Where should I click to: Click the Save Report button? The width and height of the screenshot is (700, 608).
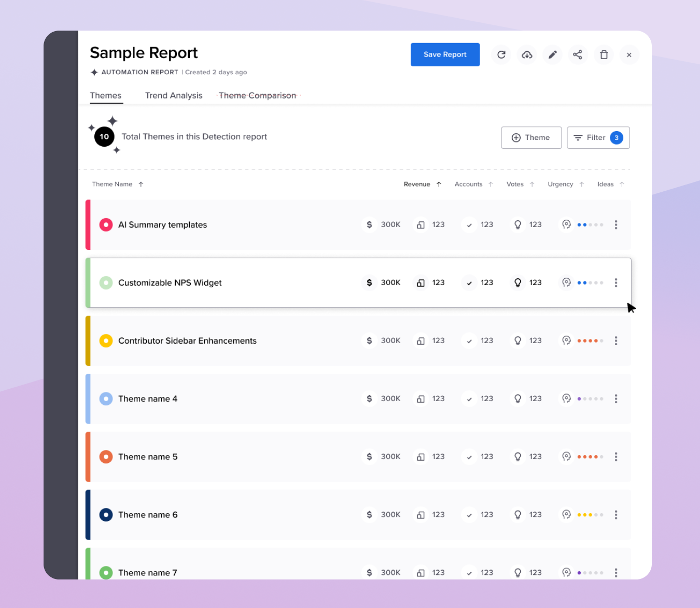(x=445, y=54)
